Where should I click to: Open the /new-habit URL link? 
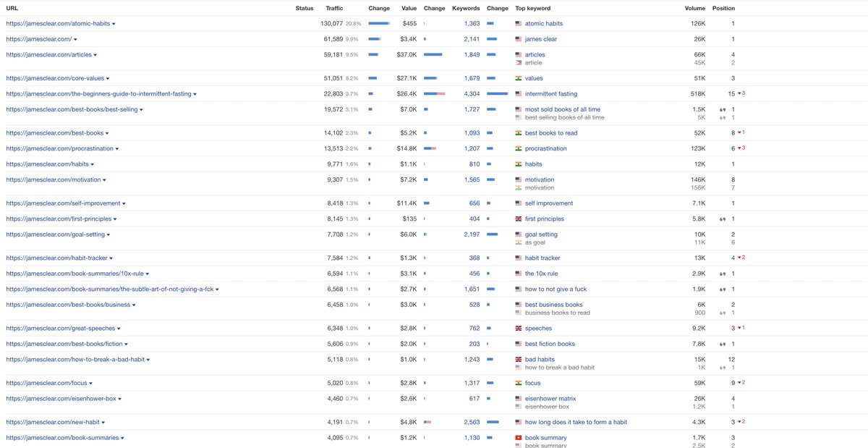coord(52,423)
